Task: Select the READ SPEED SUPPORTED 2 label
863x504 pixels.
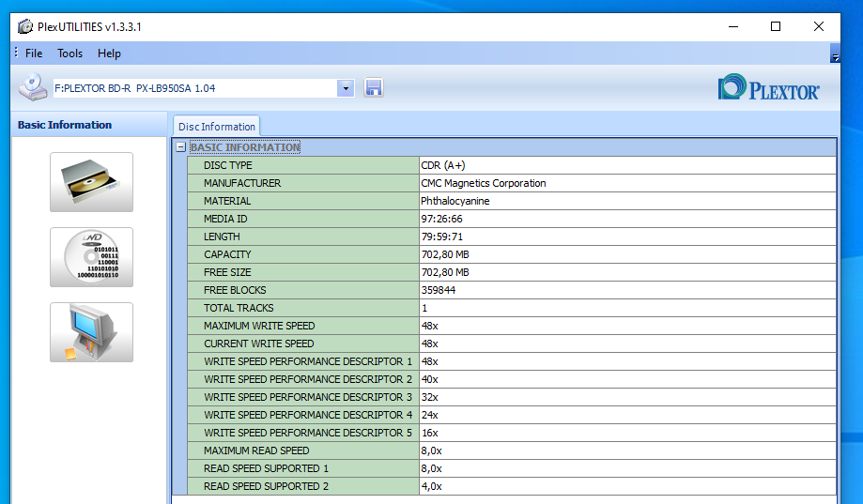Action: [x=303, y=486]
